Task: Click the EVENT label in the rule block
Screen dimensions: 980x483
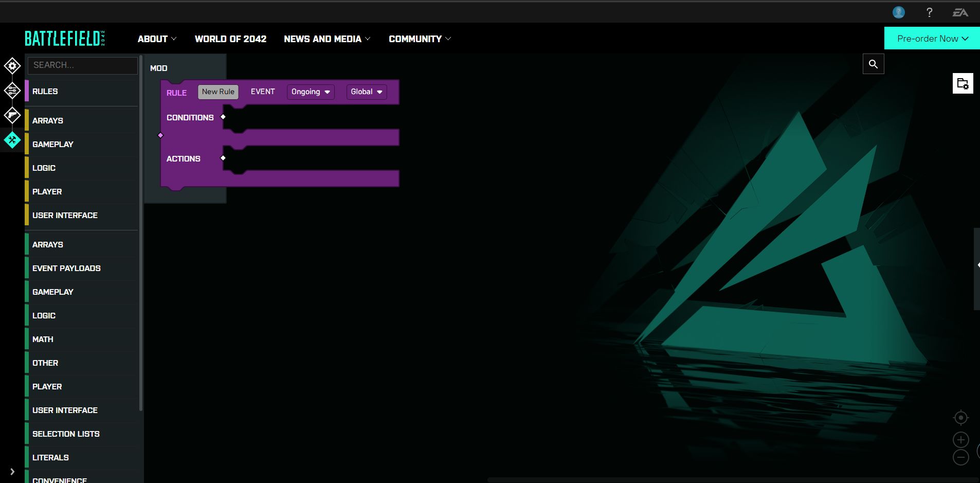Action: pyautogui.click(x=263, y=92)
